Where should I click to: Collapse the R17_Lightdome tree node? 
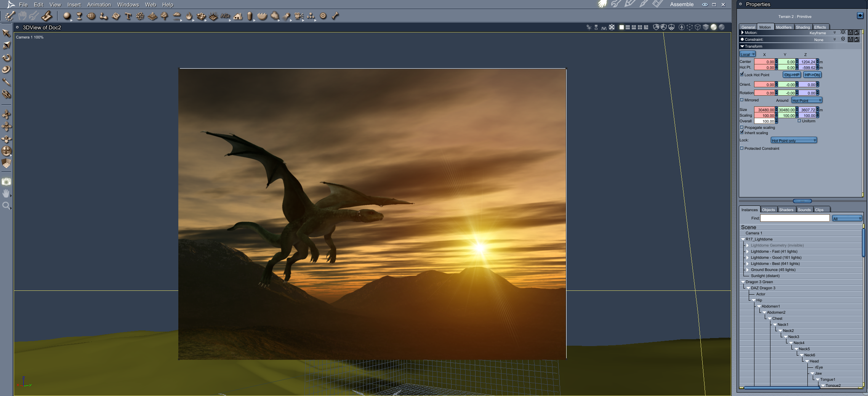(743, 239)
